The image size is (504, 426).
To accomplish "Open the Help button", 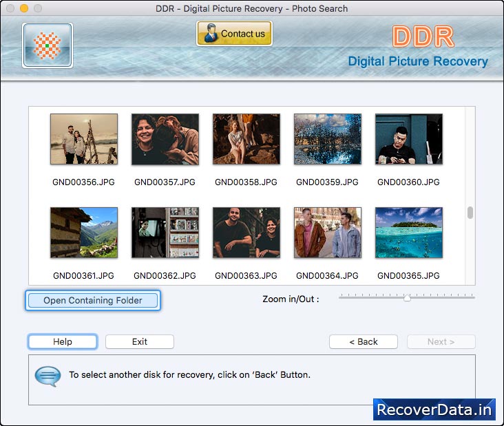I will tap(63, 341).
